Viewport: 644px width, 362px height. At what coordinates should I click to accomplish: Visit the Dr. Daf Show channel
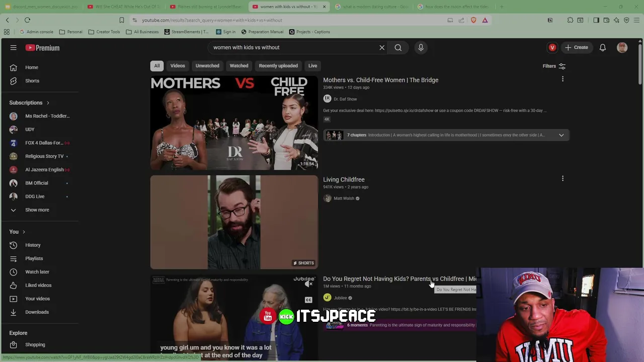(x=345, y=99)
